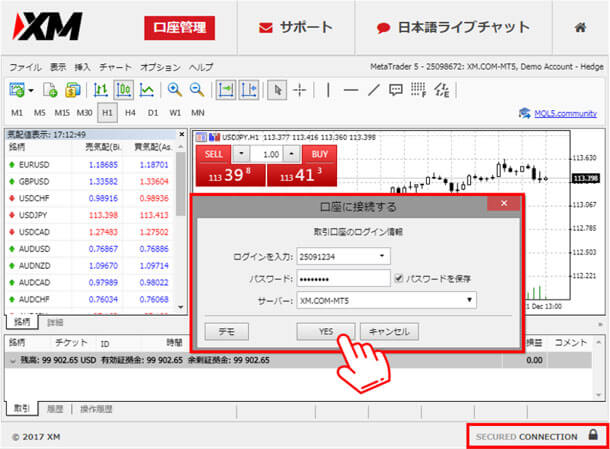Open the accounts dollar icon
The height and width of the screenshot is (449, 610).
pos(72,90)
